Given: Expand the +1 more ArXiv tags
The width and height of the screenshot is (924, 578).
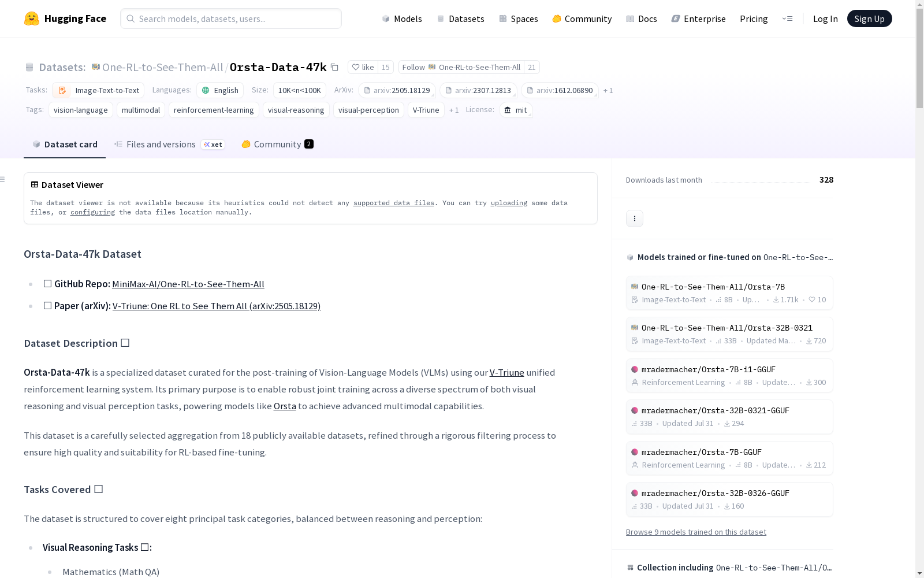Looking at the screenshot, I should (x=608, y=90).
